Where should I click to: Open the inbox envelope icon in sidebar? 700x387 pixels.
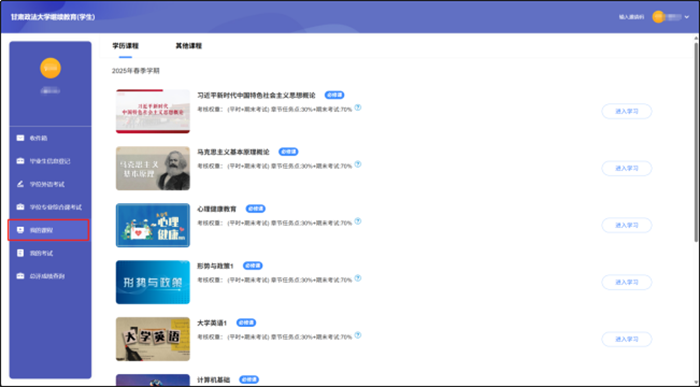pyautogui.click(x=20, y=138)
